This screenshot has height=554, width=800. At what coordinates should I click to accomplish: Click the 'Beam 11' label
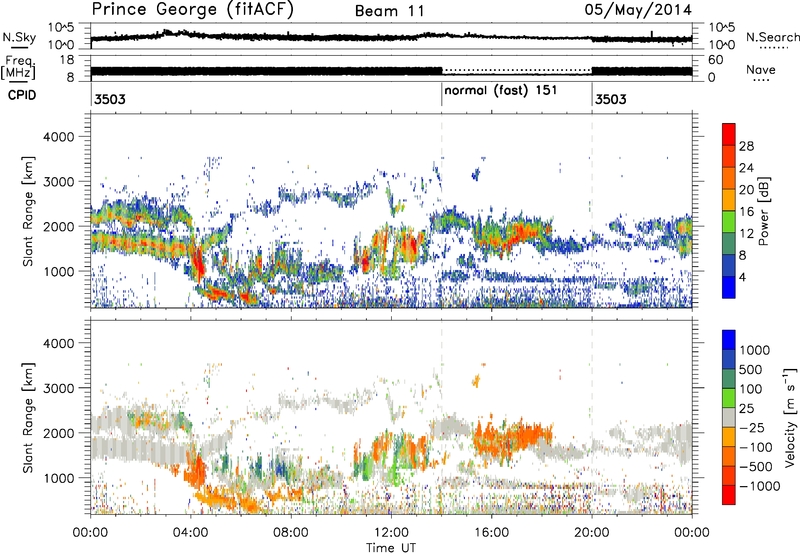tap(390, 11)
